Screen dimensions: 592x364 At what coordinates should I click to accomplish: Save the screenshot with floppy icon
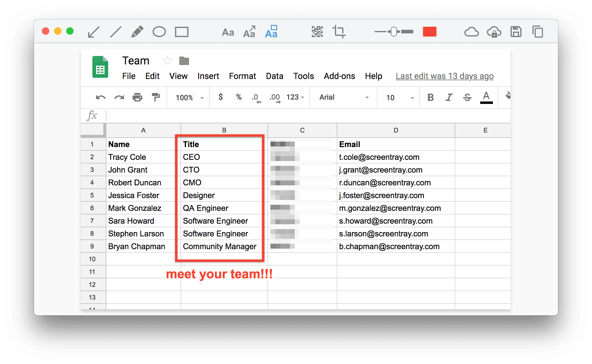[x=516, y=32]
